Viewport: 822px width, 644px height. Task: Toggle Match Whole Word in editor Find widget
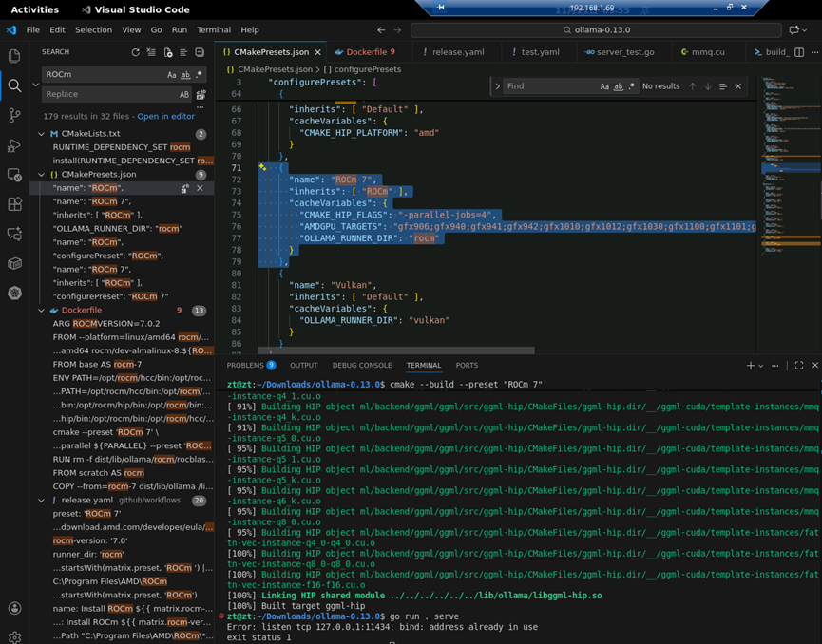pos(619,86)
